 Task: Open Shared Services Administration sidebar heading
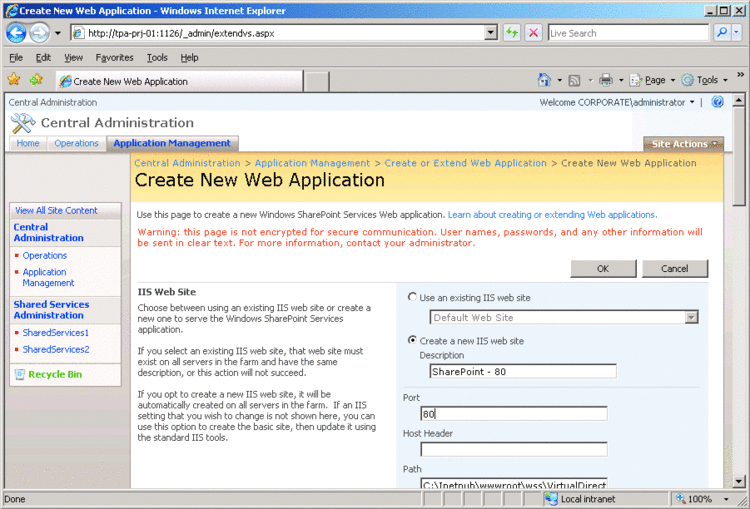tap(51, 310)
